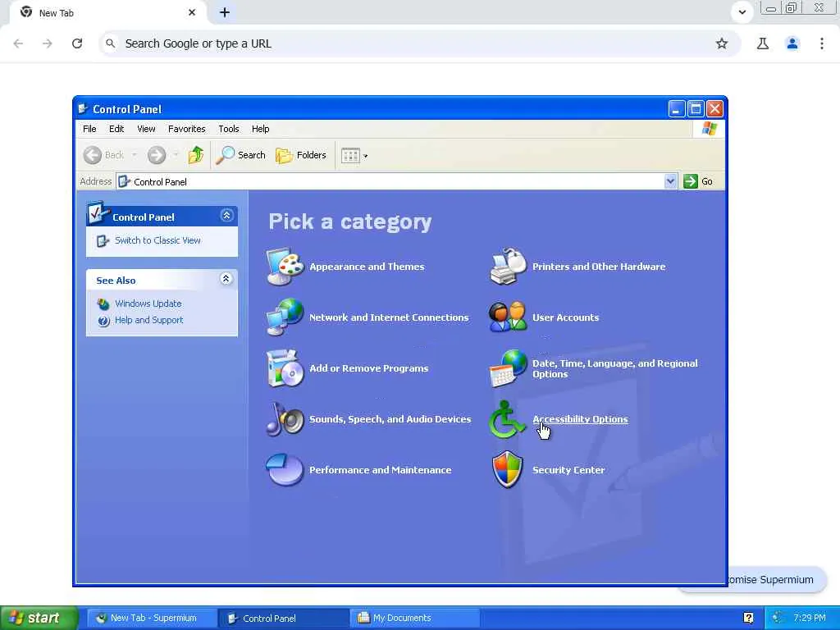Click the Windows Update globe icon
Viewport: 840px width, 630px height.
[103, 304]
